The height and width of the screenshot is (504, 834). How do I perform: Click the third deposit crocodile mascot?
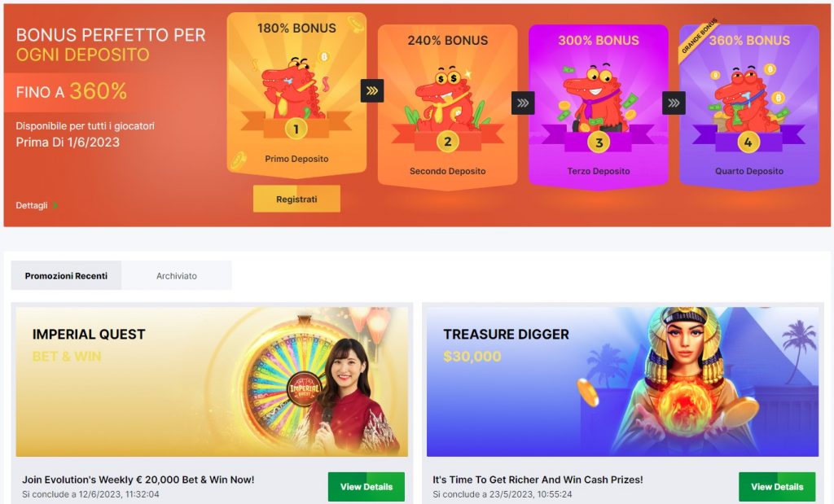click(594, 100)
